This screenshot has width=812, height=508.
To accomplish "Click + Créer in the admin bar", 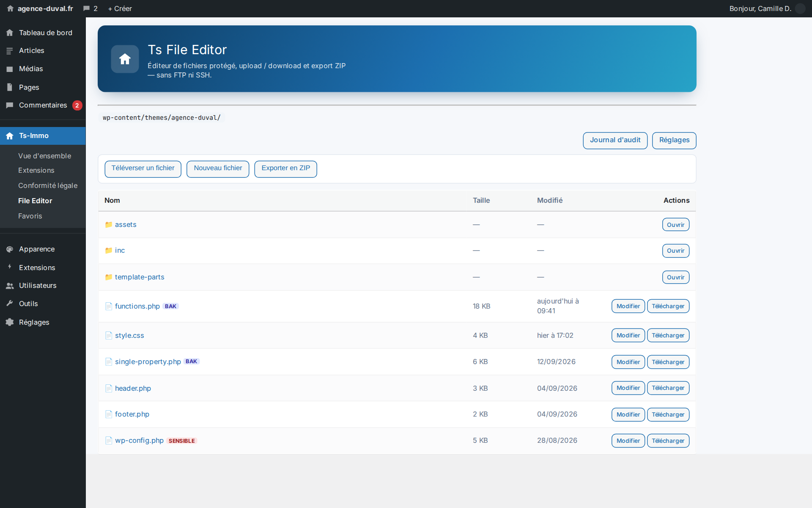I will coord(120,8).
